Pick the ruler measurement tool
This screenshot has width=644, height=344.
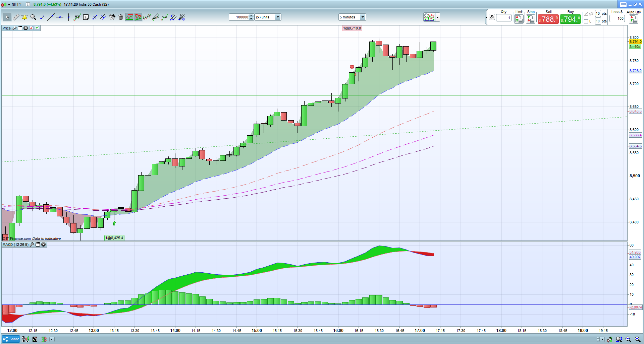coord(16,17)
